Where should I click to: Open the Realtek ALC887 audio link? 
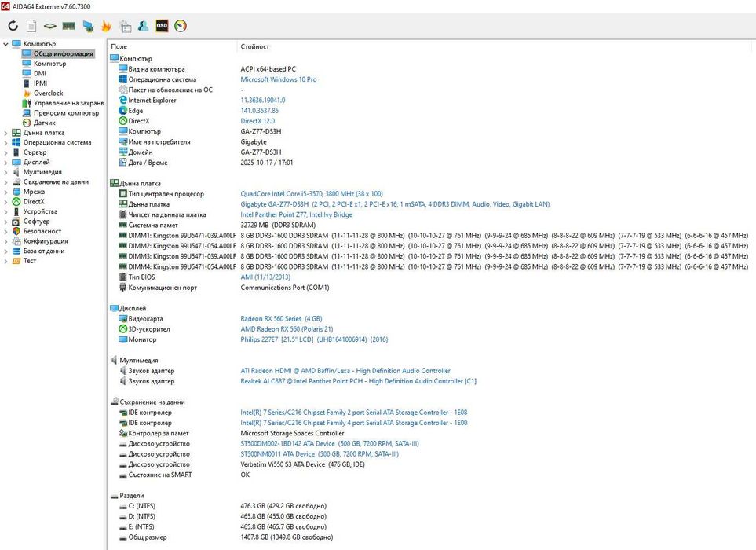(358, 381)
